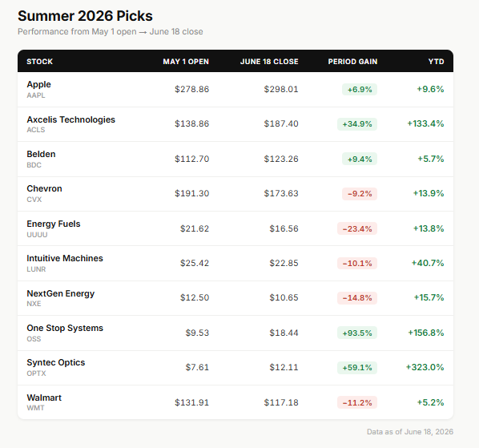The width and height of the screenshot is (479, 448).
Task: Click Chevron's -9.2% period gain badge
Action: coord(360,194)
